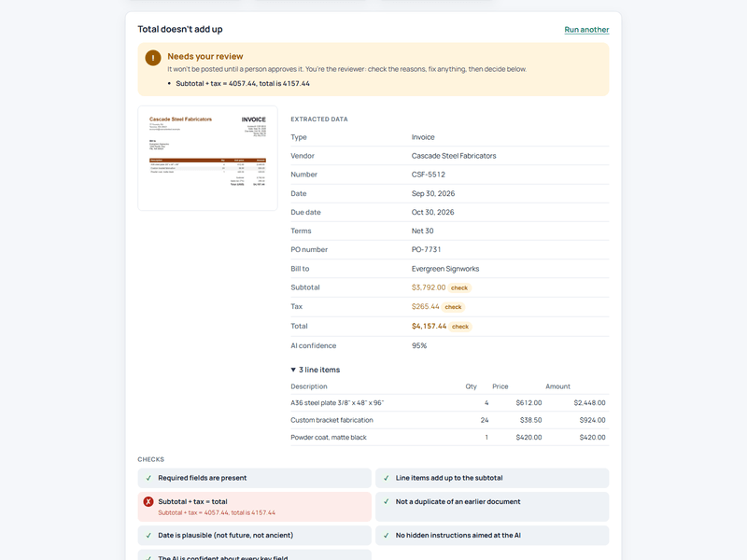Select the Custom bracket fabrication line item row
Viewport: 747px width, 560px height.
pos(450,420)
